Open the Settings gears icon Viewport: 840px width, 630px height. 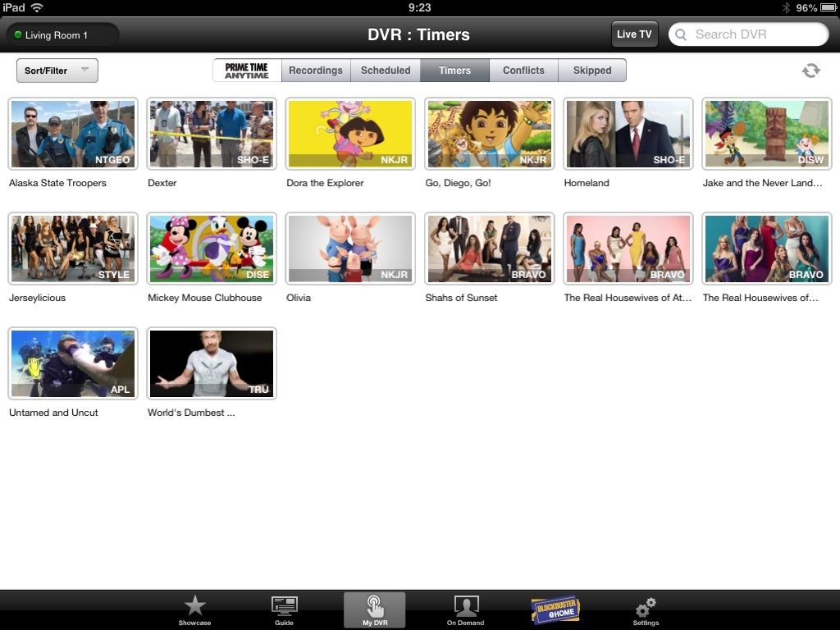645,608
